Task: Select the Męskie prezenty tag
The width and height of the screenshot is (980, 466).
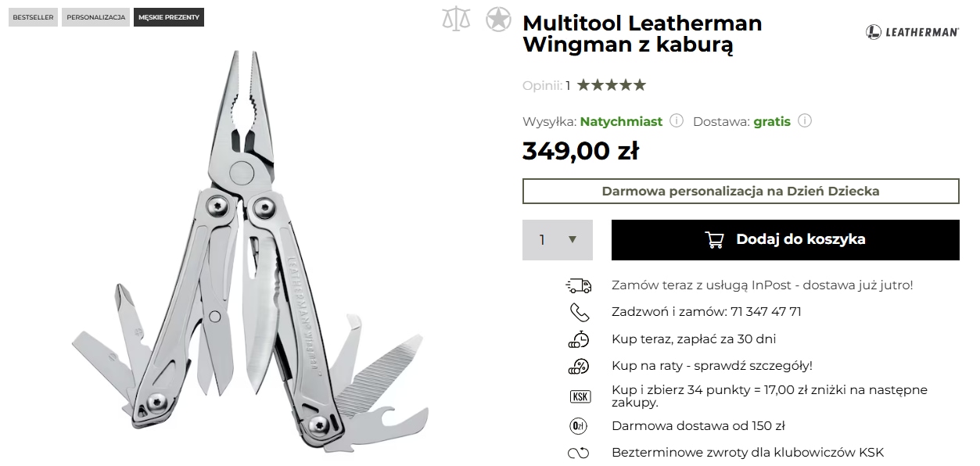Action: pyautogui.click(x=169, y=17)
